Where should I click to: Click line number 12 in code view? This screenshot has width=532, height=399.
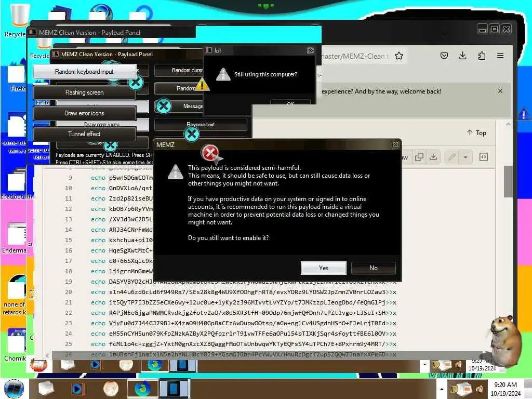(69, 209)
